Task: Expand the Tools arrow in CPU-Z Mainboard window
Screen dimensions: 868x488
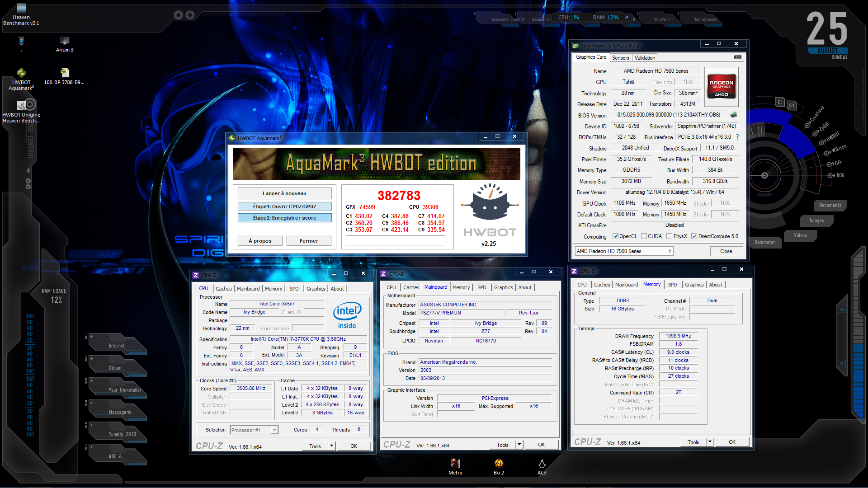Action: tap(519, 445)
